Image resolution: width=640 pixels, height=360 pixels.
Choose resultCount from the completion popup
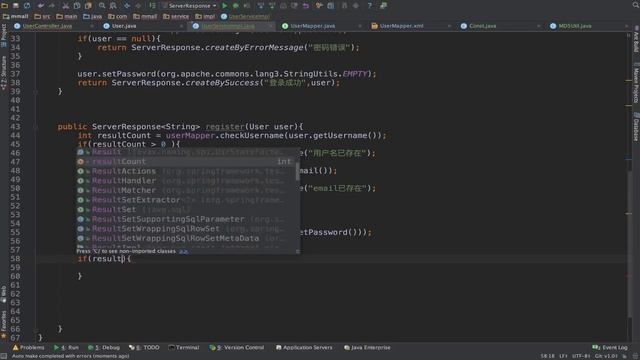pyautogui.click(x=186, y=162)
